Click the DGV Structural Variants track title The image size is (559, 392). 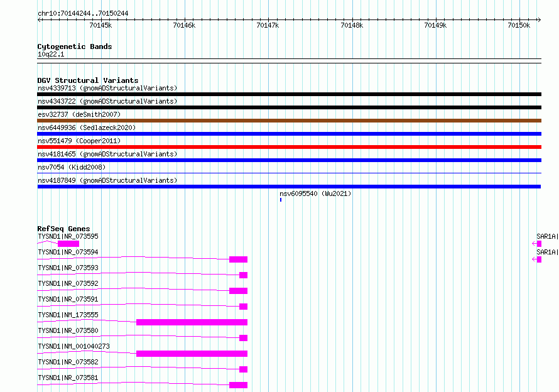(88, 80)
